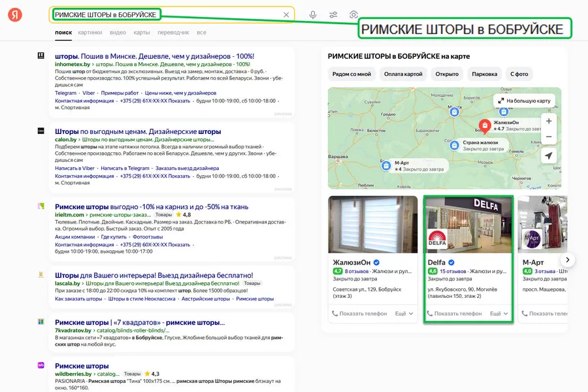Click the irieltm.com favicon
The image size is (588, 392).
tap(41, 206)
